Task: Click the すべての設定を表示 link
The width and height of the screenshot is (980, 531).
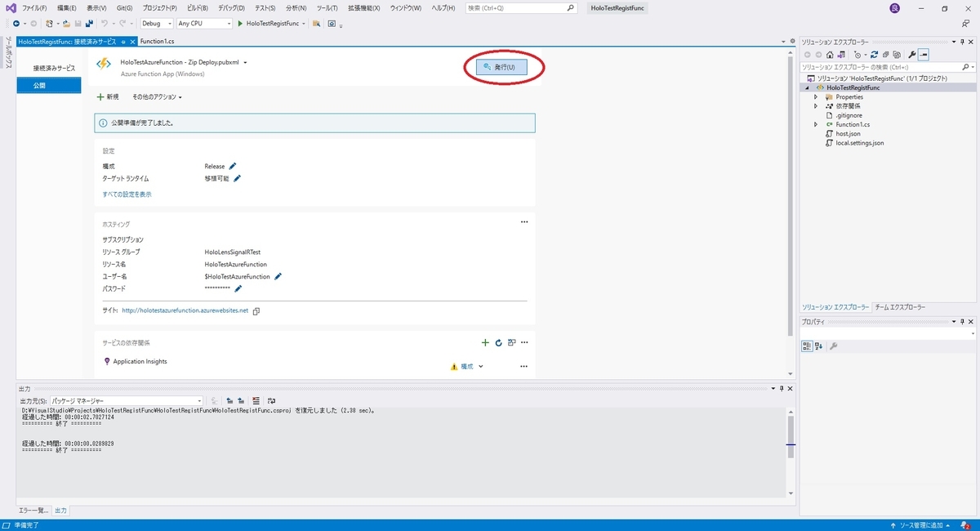Action: 127,194
